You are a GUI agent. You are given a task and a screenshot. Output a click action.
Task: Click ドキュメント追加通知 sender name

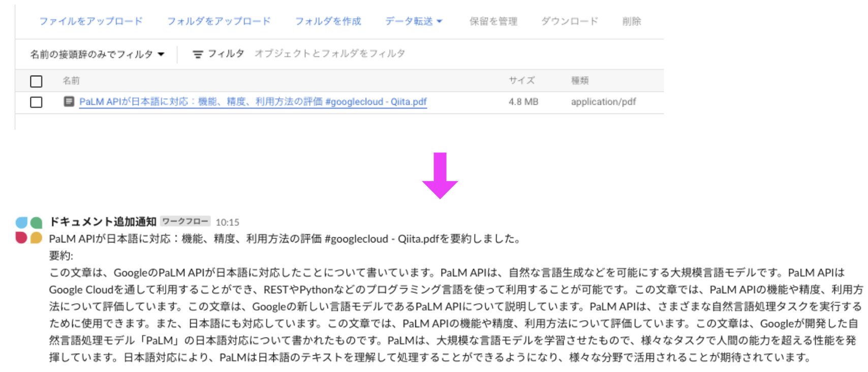pyautogui.click(x=103, y=222)
